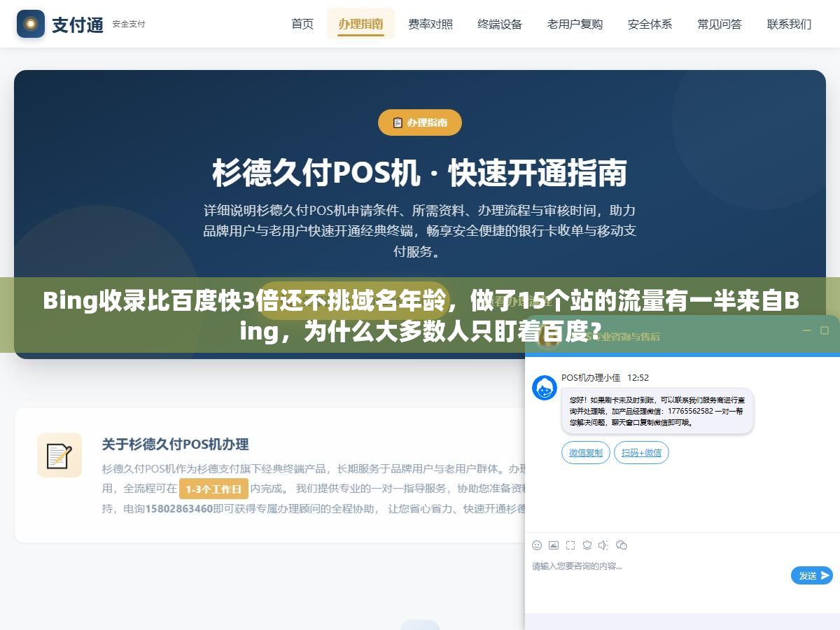840x630 pixels.
Task: Click the chat agent avatar icon
Action: click(545, 388)
